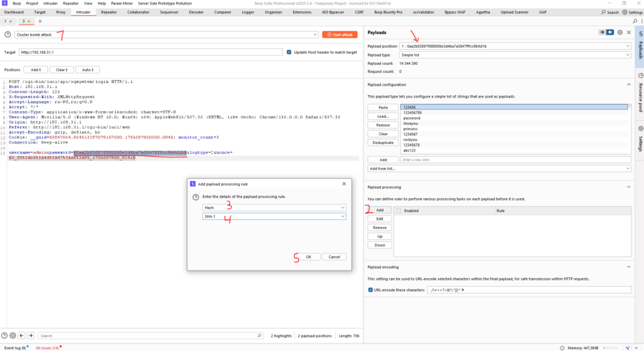644x351 pixels.
Task: Click the Burp Suite logo icon
Action: [x=4, y=3]
